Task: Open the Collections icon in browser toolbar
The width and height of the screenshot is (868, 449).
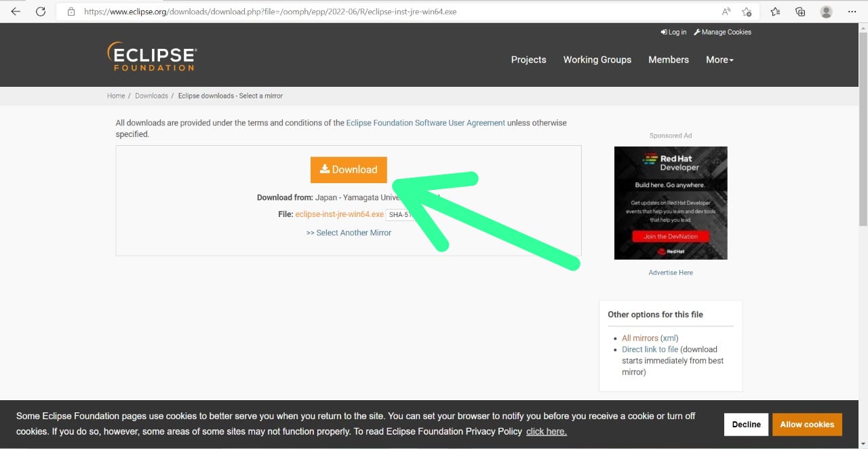Action: (800, 12)
